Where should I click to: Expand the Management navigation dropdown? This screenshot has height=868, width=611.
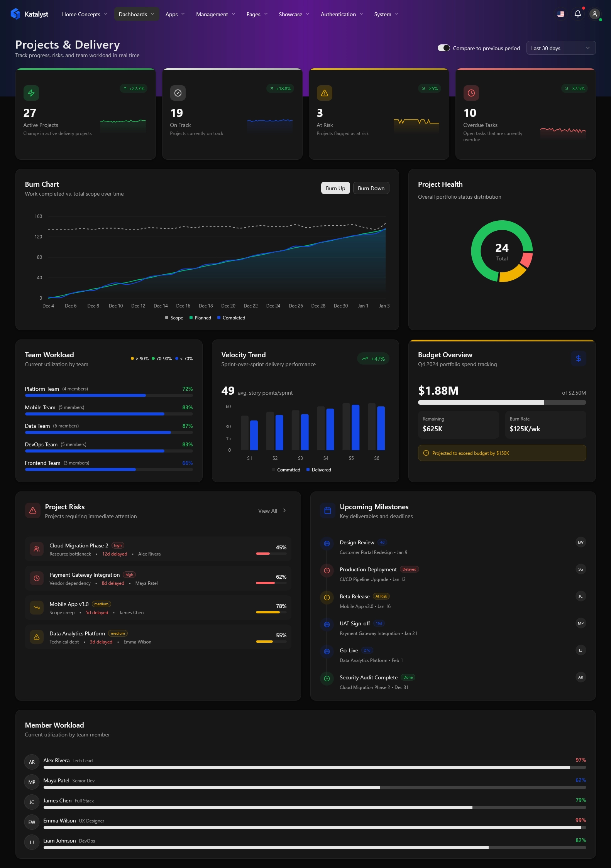215,14
